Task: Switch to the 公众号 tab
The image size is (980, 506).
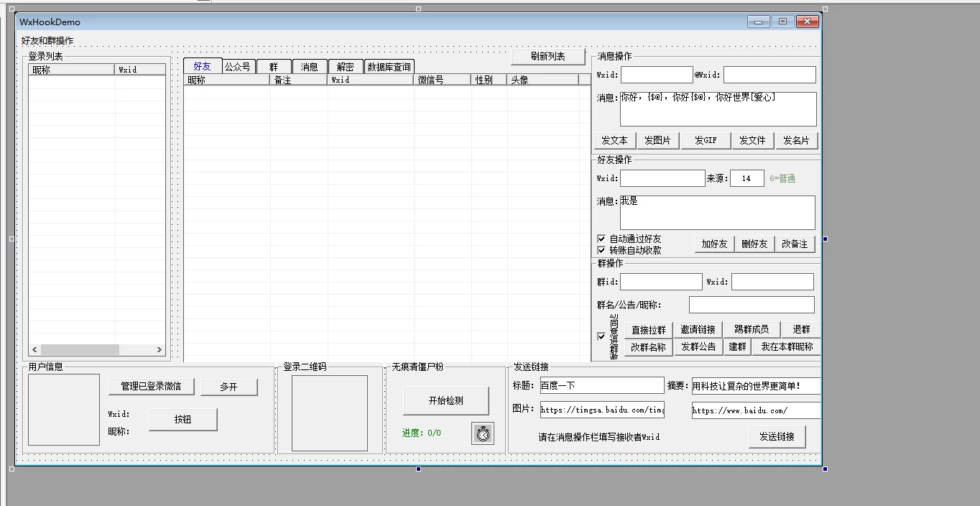Action: pos(237,66)
